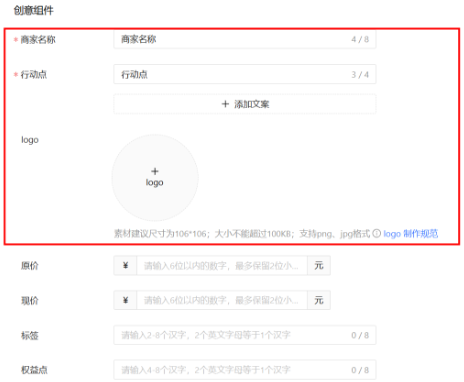Click the 商家名称 field label
This screenshot has width=464, height=382.
pyautogui.click(x=38, y=40)
